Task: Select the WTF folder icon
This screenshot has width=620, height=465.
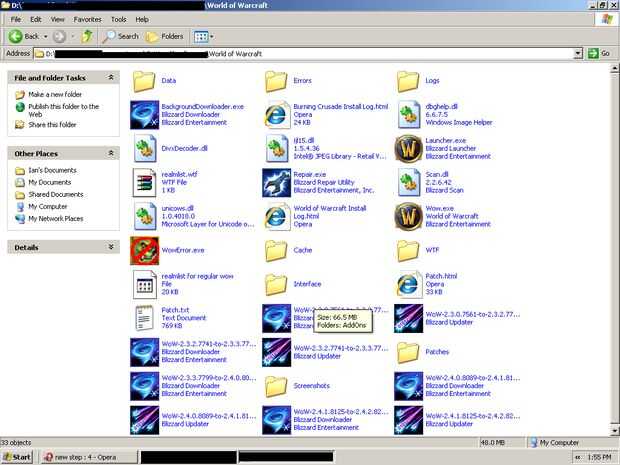Action: coord(408,250)
